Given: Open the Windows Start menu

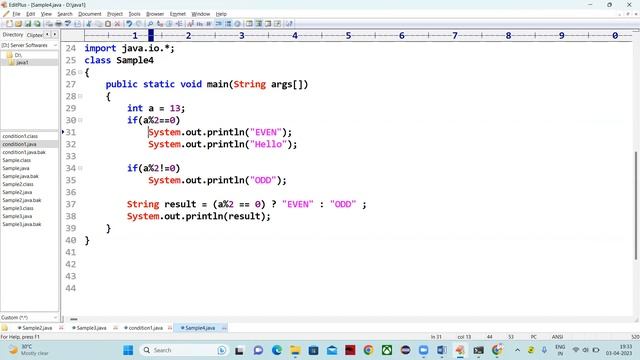Looking at the screenshot, I should tap(128, 350).
